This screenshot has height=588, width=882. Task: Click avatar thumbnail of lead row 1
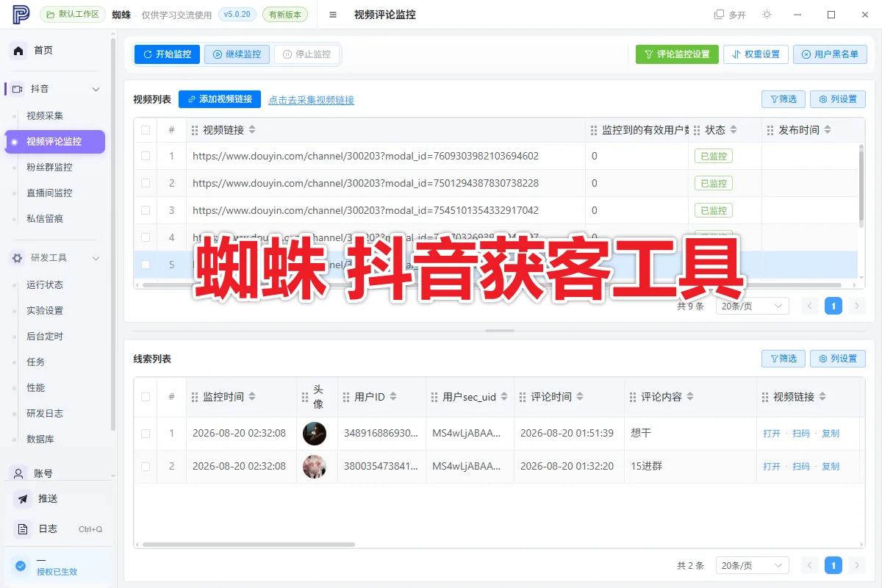tap(315, 434)
